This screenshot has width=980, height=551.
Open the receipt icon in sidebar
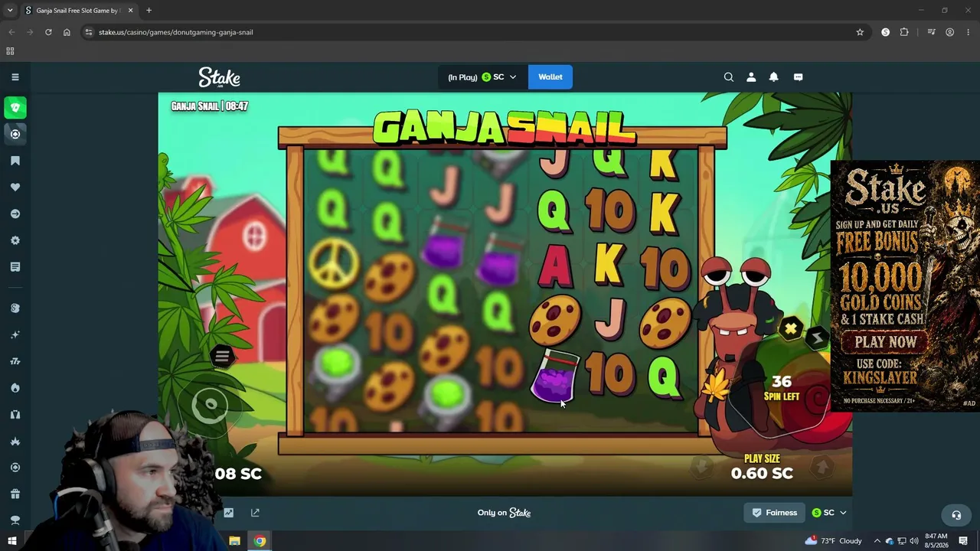coord(15,267)
